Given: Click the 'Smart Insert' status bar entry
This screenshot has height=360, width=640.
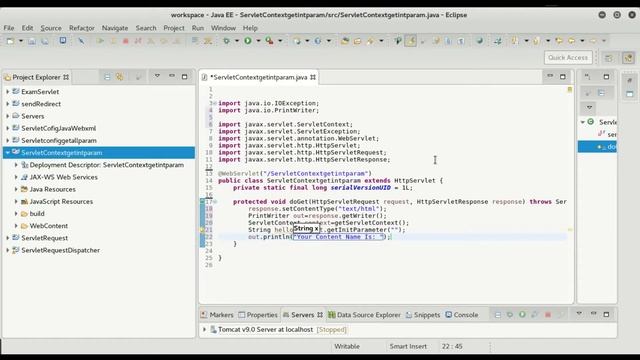Looking at the screenshot, I should (x=408, y=346).
